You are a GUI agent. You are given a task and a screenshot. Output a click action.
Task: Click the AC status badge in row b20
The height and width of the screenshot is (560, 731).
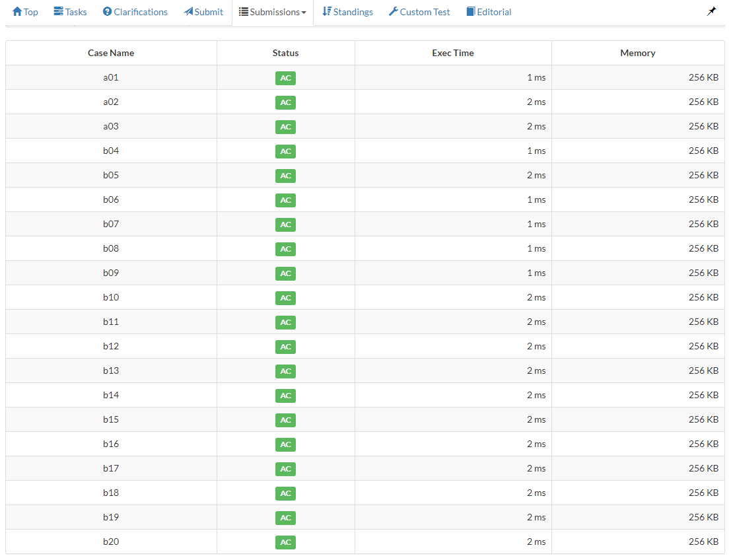[285, 542]
